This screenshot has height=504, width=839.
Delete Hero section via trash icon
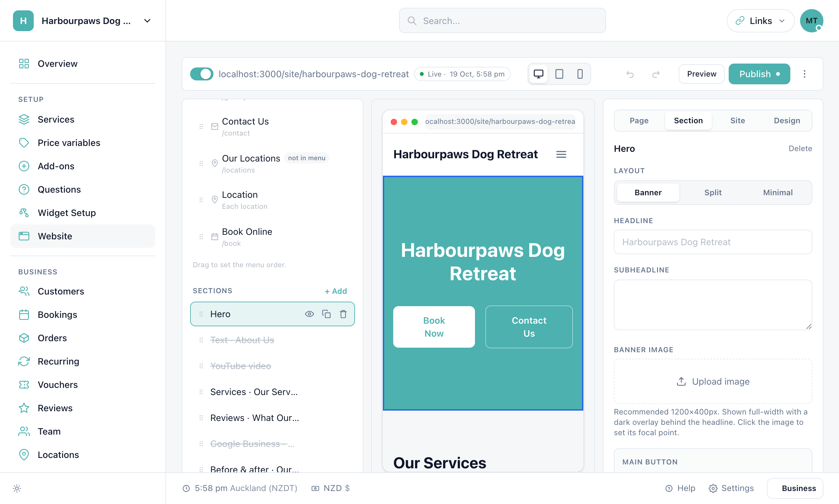343,314
